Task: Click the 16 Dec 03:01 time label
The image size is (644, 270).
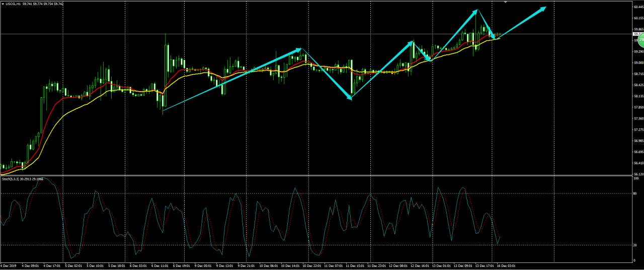Action: [x=507, y=265]
